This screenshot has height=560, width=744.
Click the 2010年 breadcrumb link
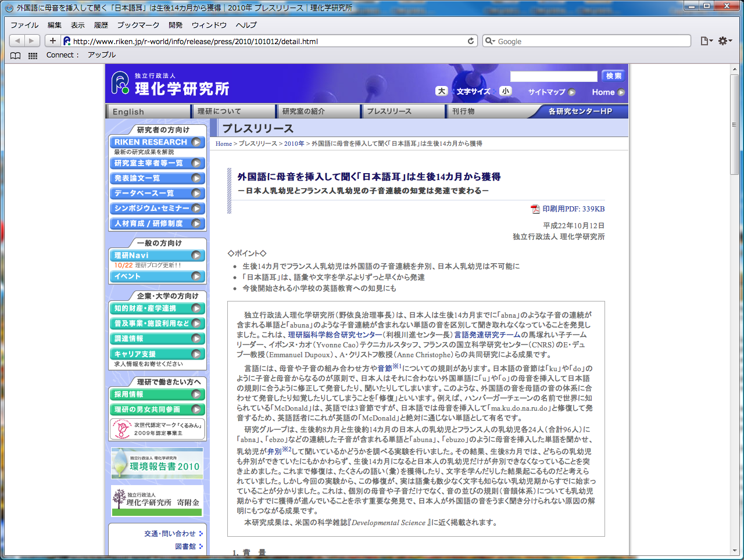click(294, 143)
